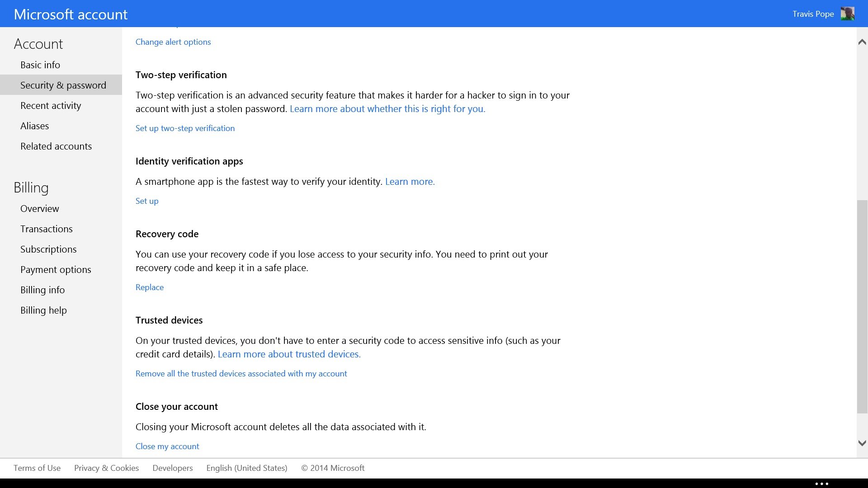Open the Subscriptions page
Screen dimensions: 868x488
coord(48,249)
